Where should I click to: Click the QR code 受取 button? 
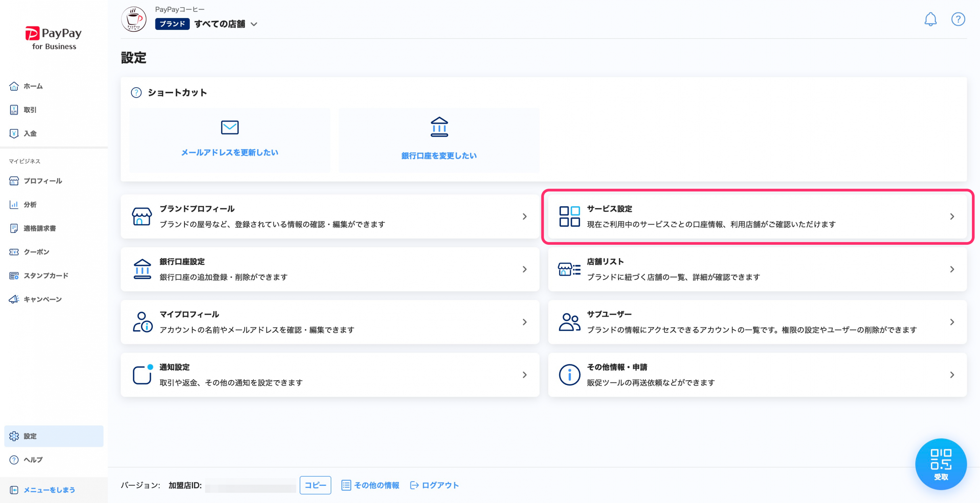pos(941,464)
